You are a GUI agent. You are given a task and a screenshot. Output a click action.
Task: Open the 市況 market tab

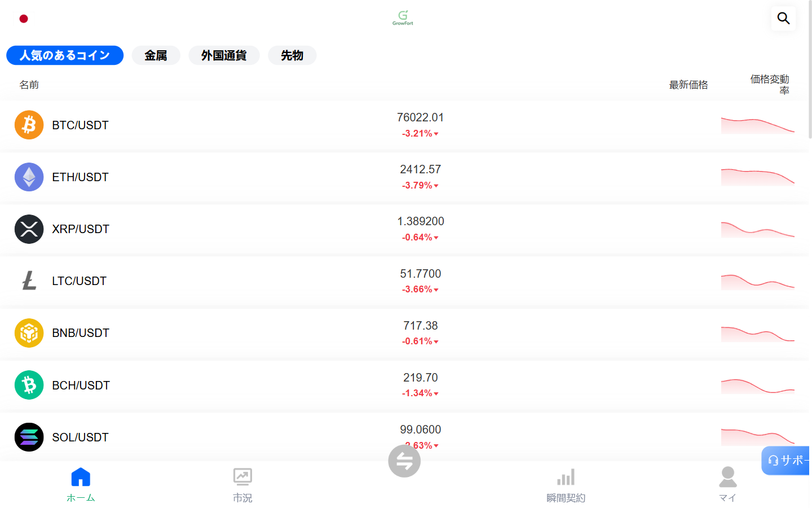[x=242, y=485]
